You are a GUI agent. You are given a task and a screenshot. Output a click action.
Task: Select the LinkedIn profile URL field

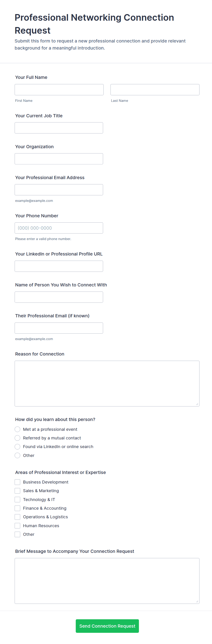[59, 266]
